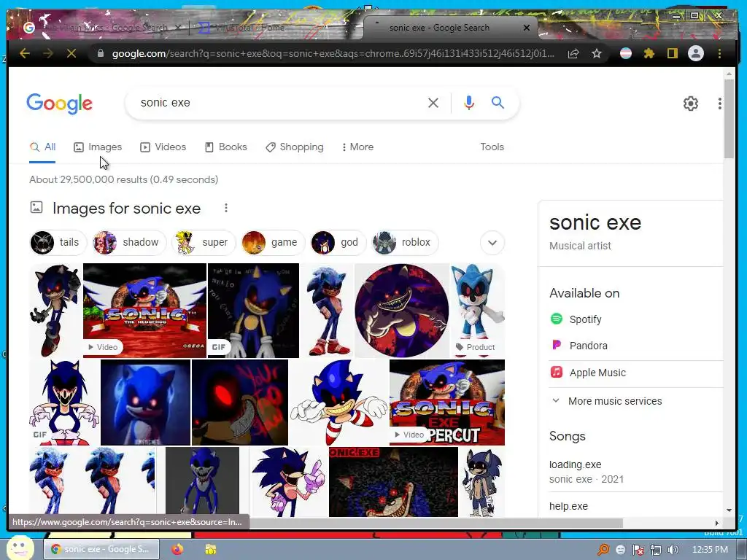Screen dimensions: 747x560
Task: Open the SONIC EXE PERCUT Video thumbnail
Action: tap(447, 402)
